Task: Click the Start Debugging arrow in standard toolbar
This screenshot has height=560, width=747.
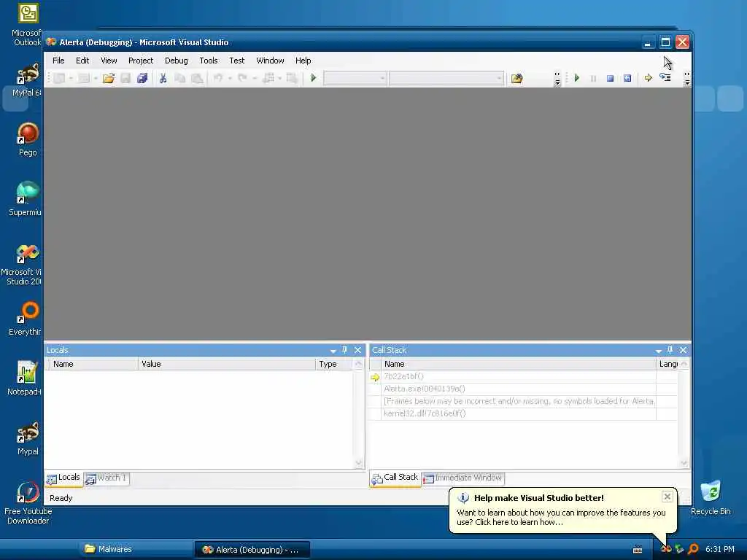Action: tap(314, 78)
